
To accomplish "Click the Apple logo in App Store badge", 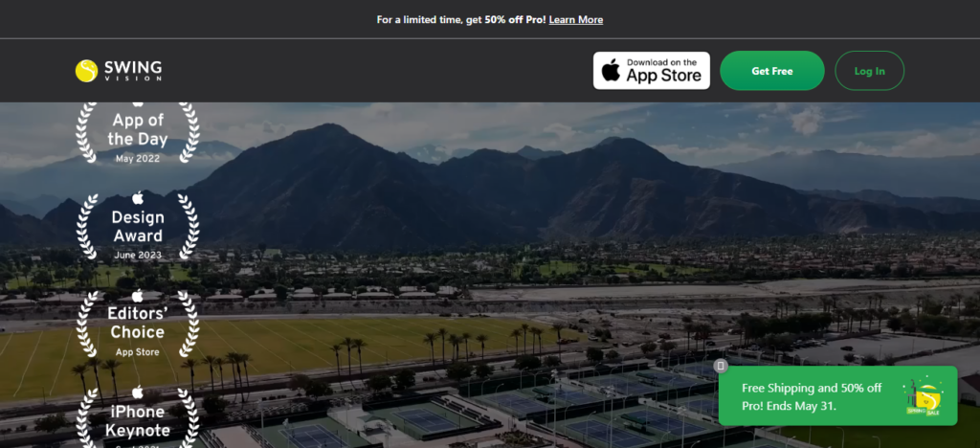I will click(x=611, y=71).
